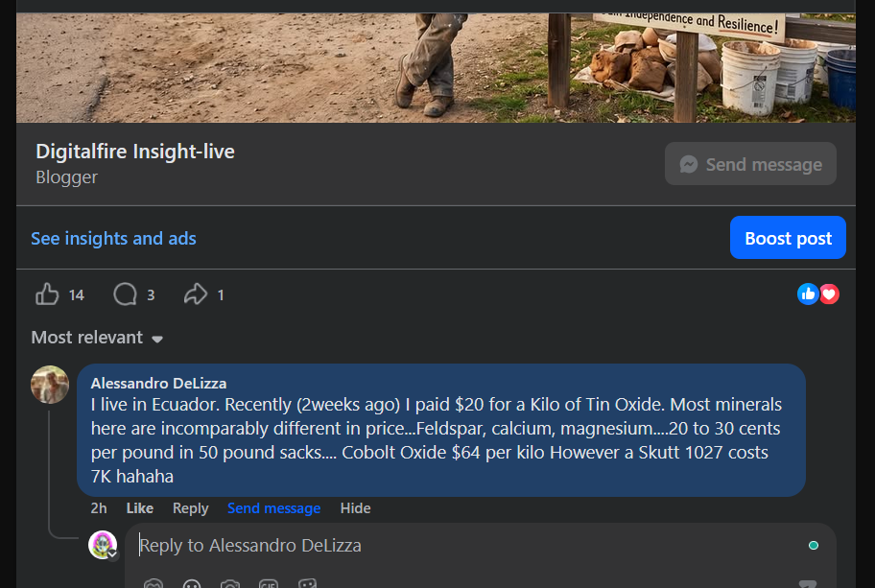
Task: Like Alessandro DeLizza's comment
Action: [x=139, y=508]
